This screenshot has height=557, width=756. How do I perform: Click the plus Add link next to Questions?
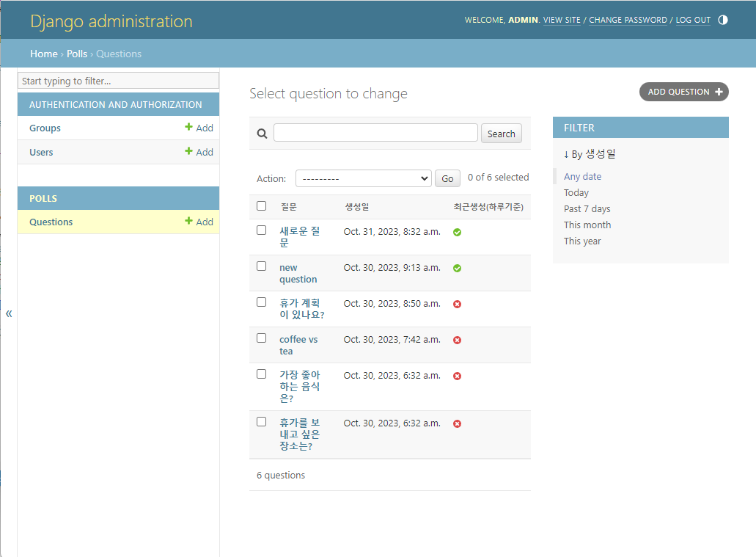(199, 222)
